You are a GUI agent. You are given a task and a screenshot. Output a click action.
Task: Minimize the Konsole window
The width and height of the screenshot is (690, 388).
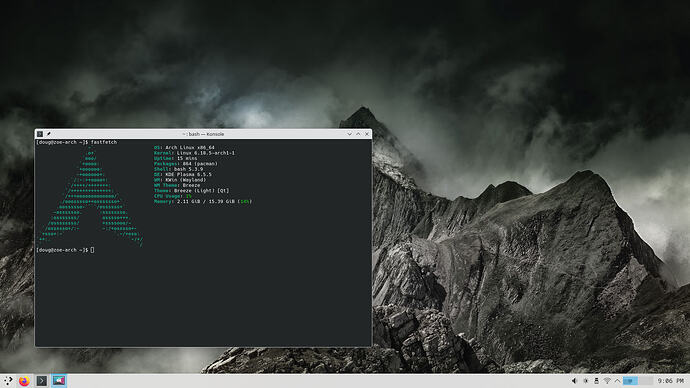(349, 134)
